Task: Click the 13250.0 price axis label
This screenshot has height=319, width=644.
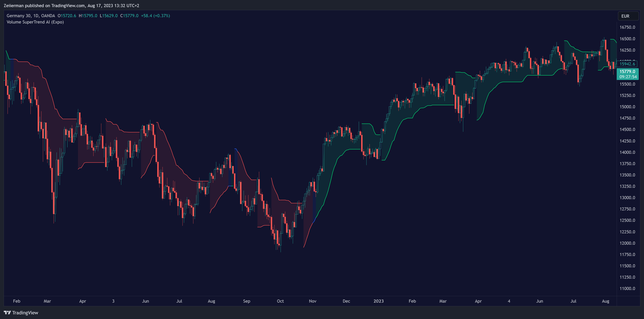Action: pyautogui.click(x=627, y=186)
